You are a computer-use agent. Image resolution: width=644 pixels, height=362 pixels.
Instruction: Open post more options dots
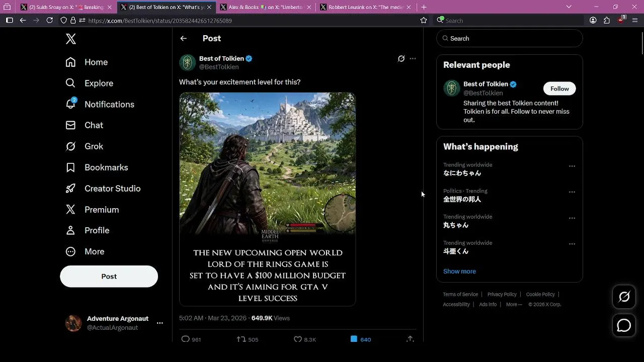(x=413, y=59)
